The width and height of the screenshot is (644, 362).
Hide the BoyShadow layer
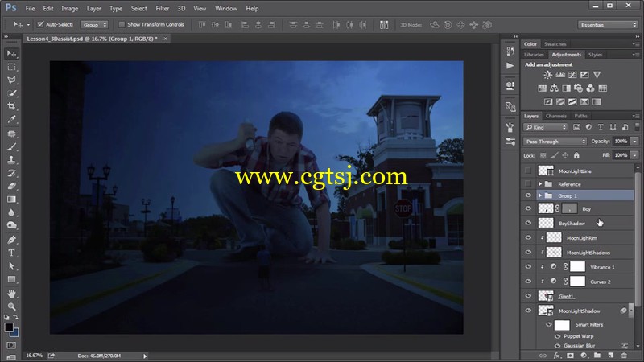click(528, 224)
